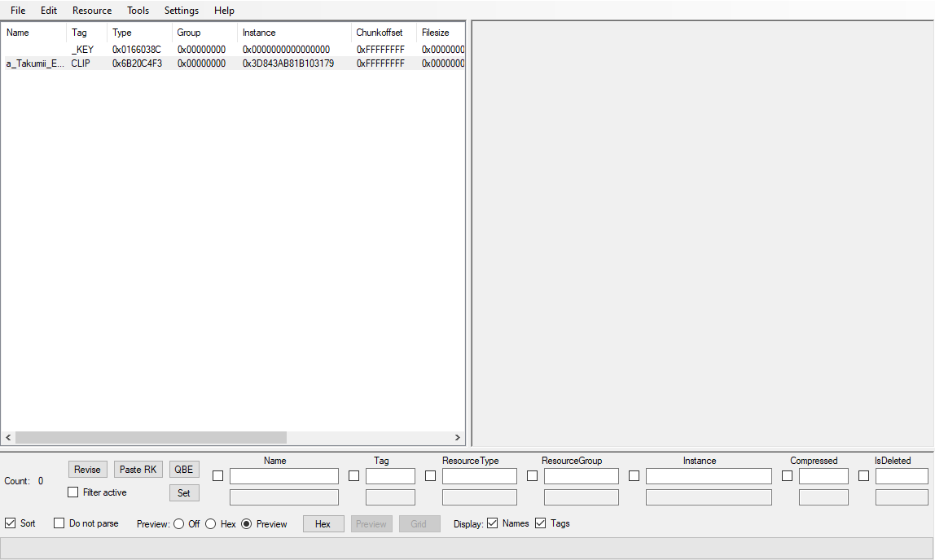Enable the Filter active checkbox

click(x=73, y=492)
